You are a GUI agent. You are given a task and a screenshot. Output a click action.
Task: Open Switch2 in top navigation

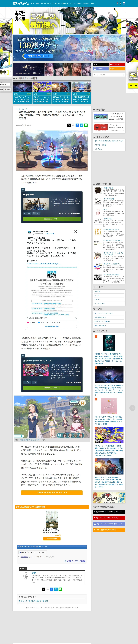tap(86, 4)
